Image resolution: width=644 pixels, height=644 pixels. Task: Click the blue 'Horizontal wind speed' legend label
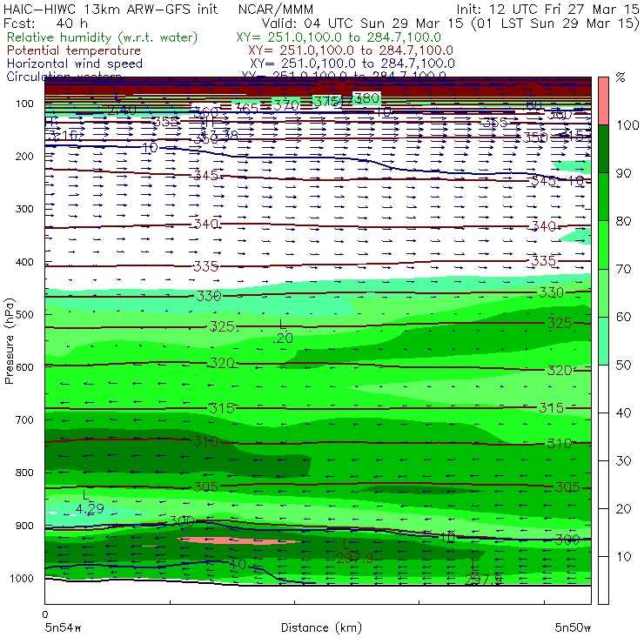click(75, 64)
